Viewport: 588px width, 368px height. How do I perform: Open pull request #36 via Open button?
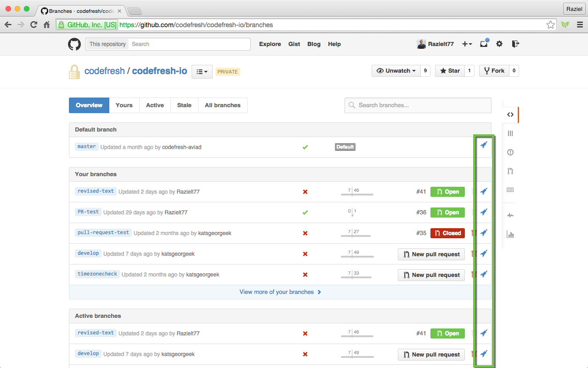click(447, 213)
